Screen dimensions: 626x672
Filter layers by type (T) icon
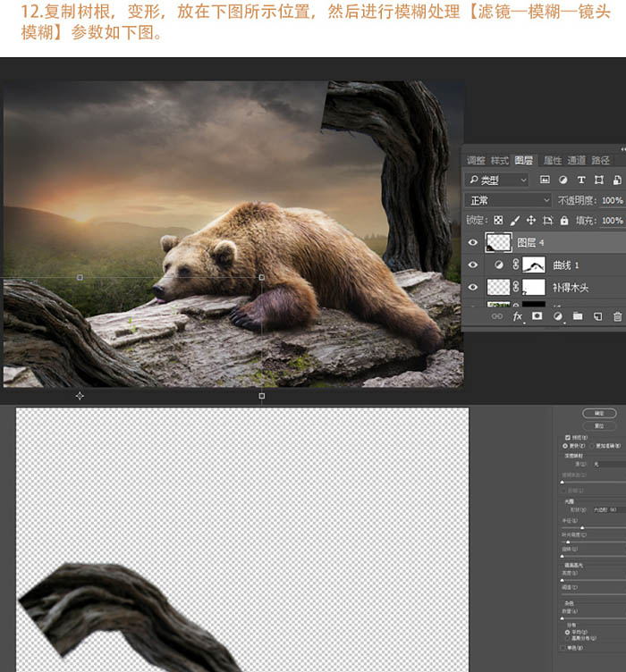click(x=581, y=180)
